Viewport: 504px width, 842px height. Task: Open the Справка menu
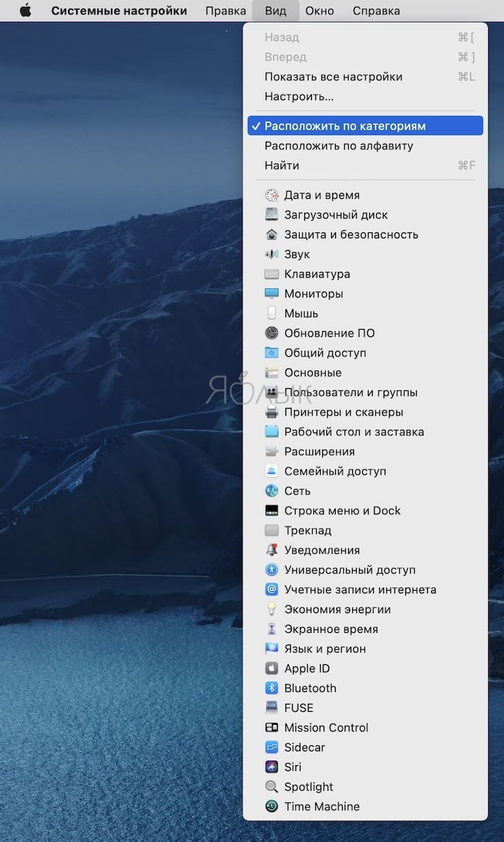[x=377, y=11]
